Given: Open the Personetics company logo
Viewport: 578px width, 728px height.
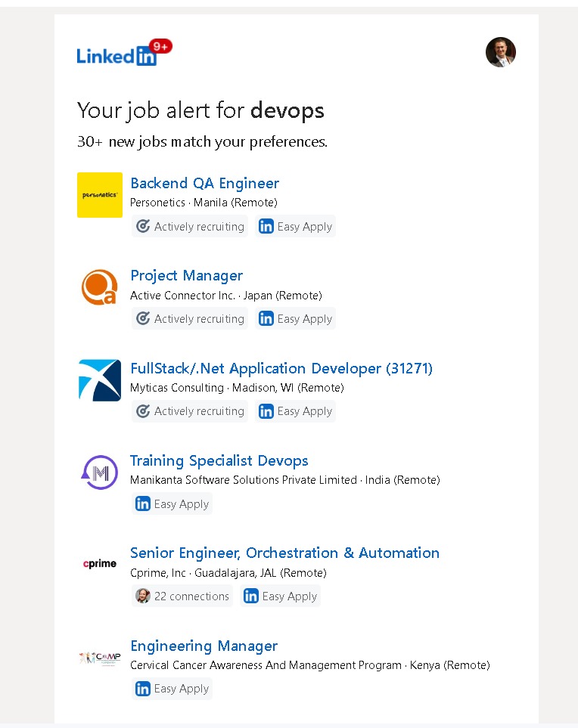Looking at the screenshot, I should pos(100,195).
